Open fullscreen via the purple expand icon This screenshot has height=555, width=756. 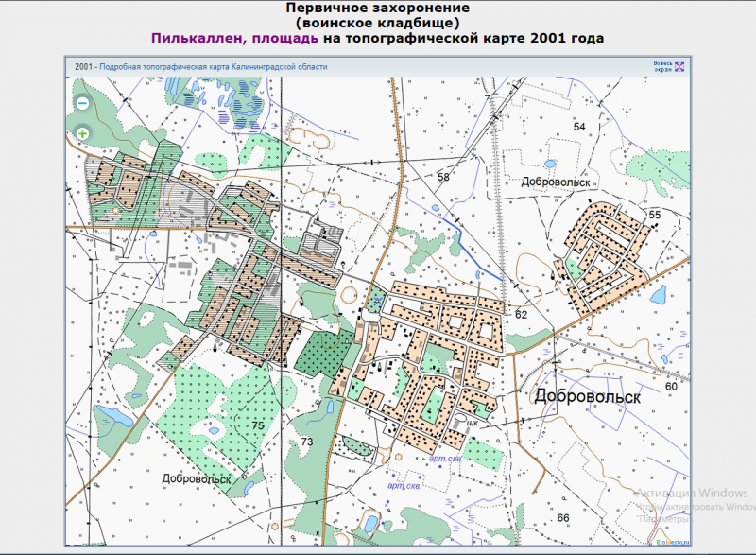[x=679, y=67]
